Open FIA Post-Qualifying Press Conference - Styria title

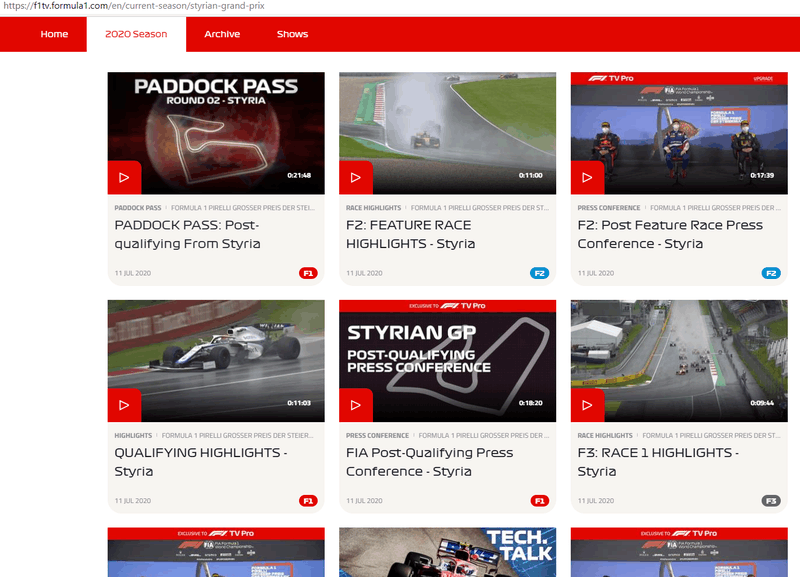pos(430,462)
